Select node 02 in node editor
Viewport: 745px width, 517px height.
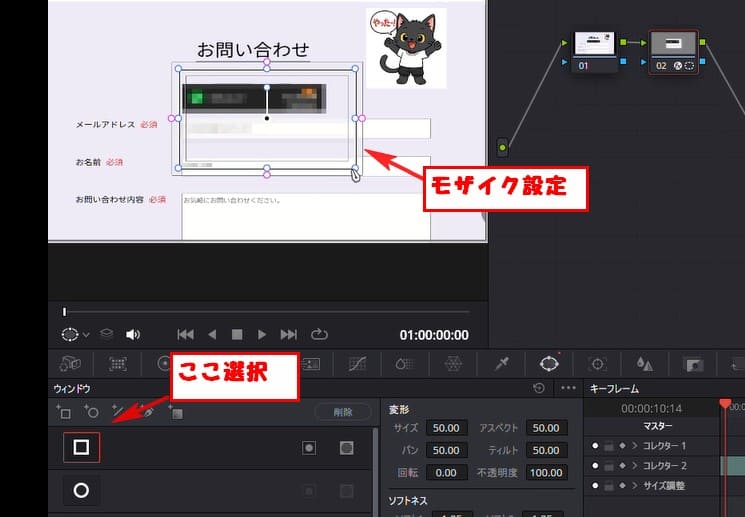(x=673, y=50)
